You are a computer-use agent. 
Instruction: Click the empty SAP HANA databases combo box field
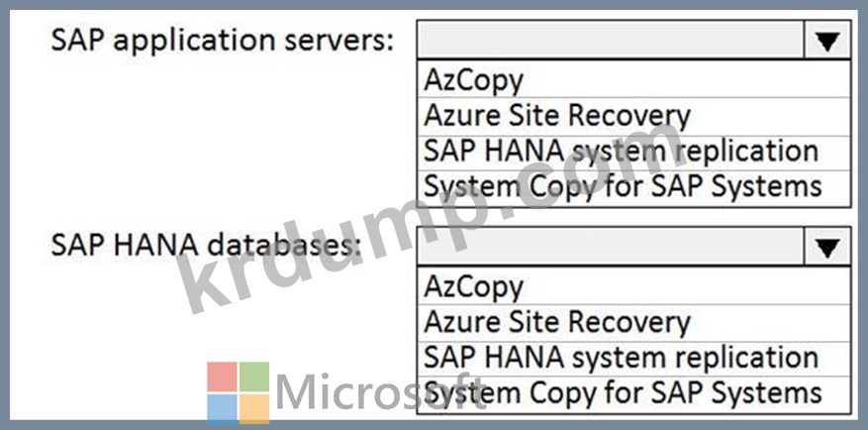coord(611,246)
